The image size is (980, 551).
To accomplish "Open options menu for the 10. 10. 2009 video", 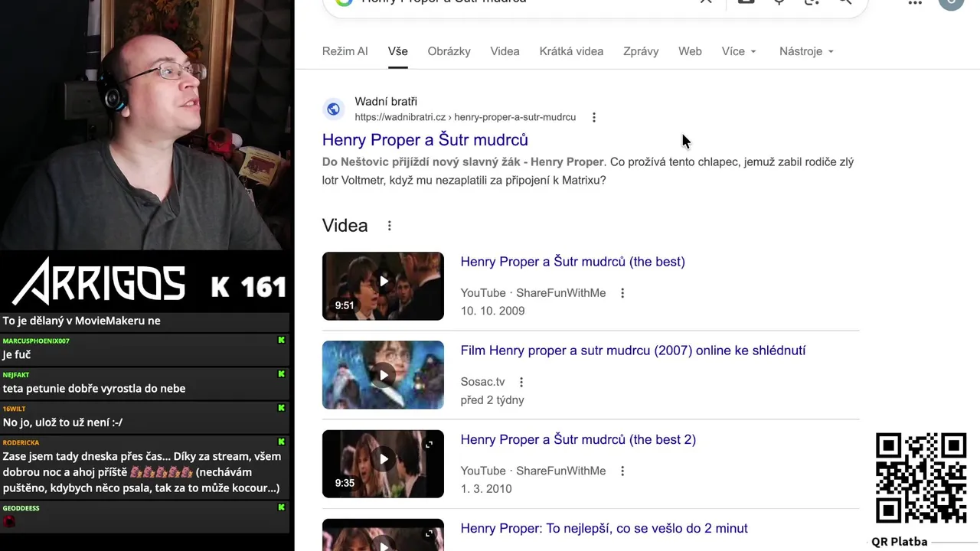I will (x=622, y=293).
